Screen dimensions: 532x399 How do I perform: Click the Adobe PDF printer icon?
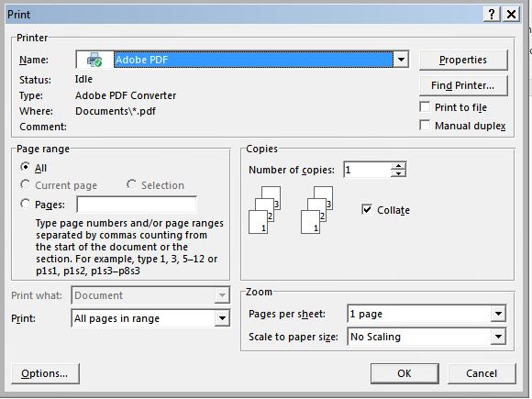pyautogui.click(x=94, y=60)
